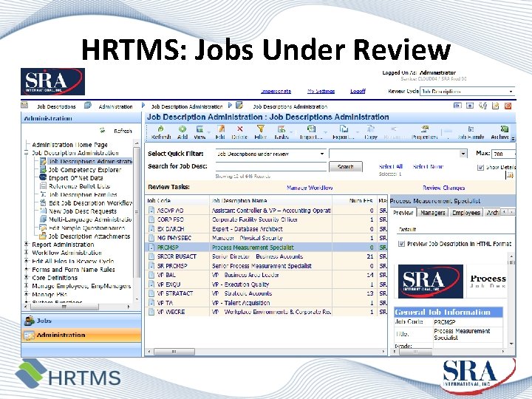Collapse the Job Description Administration node
This screenshot has height=399, width=532.
click(26, 153)
